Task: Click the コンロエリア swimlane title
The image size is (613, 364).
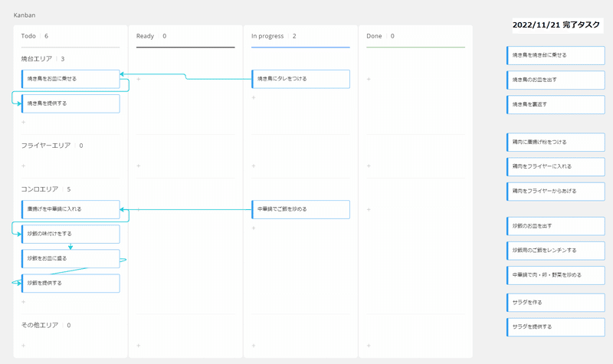Action: point(41,189)
